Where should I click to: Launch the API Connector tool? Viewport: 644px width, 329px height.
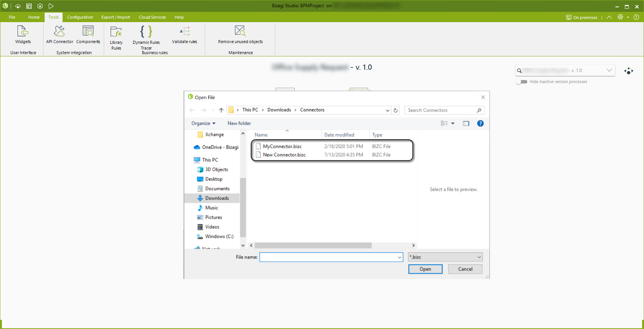(x=60, y=35)
